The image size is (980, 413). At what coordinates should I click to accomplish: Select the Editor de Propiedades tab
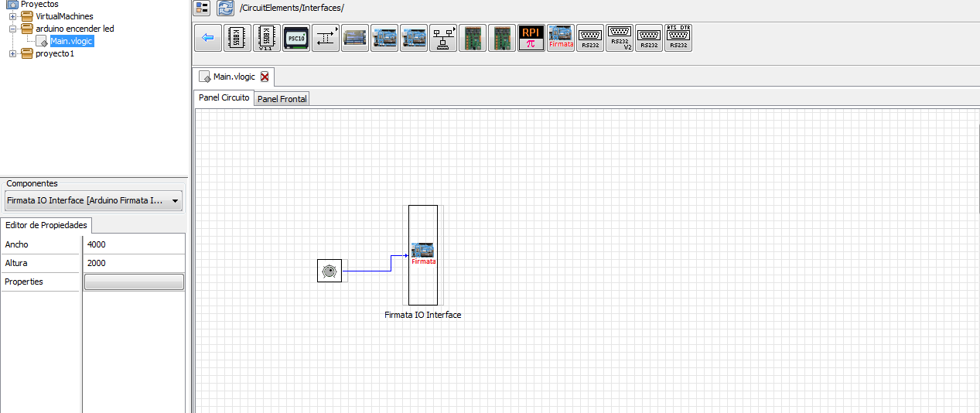(46, 225)
